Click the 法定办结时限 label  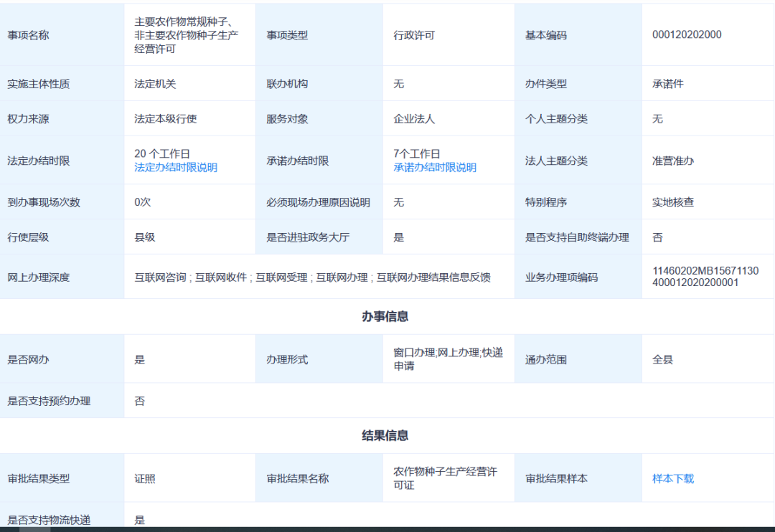[39, 161]
